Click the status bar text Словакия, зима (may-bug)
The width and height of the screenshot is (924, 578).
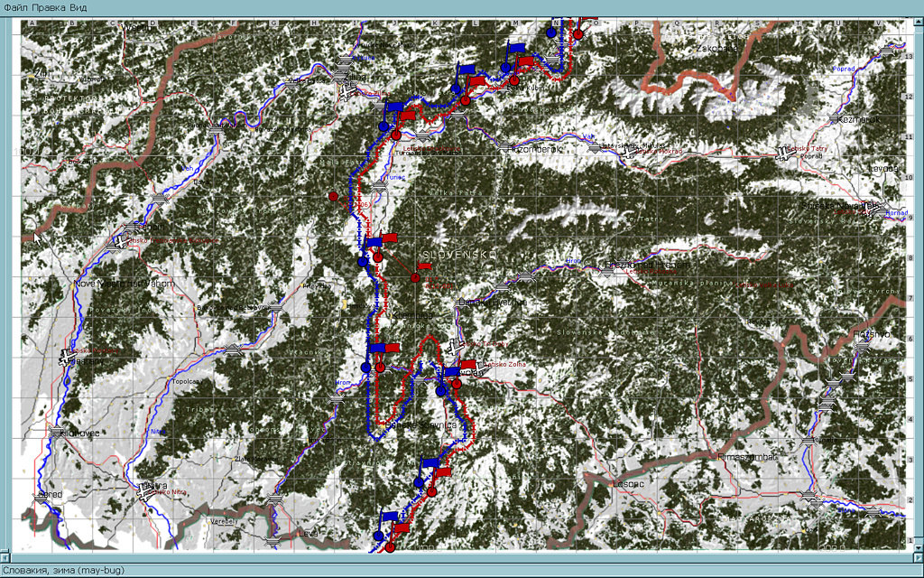(64, 571)
